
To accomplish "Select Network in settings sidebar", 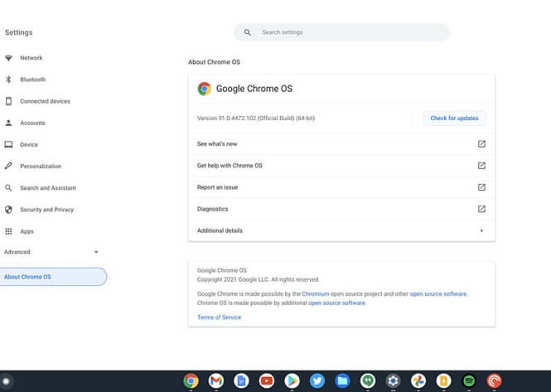I will [x=31, y=58].
